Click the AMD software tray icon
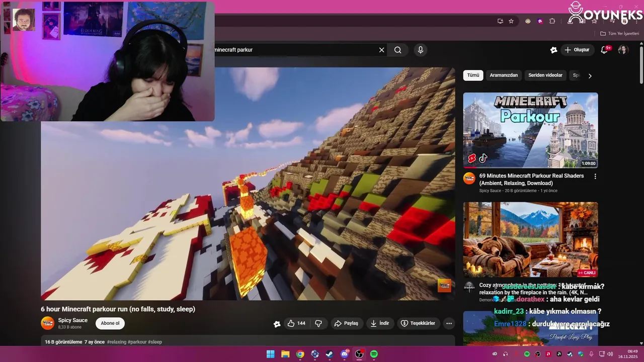644x362 pixels. (548, 354)
